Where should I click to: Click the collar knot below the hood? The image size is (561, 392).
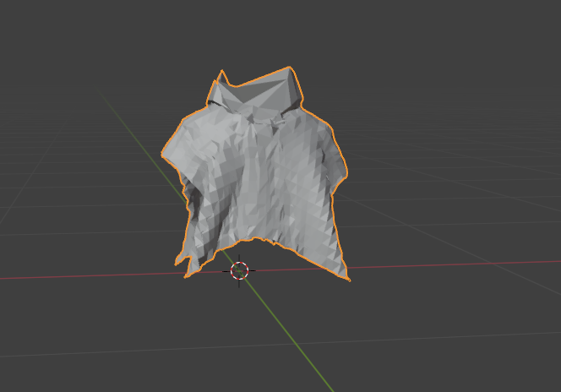[x=256, y=125]
